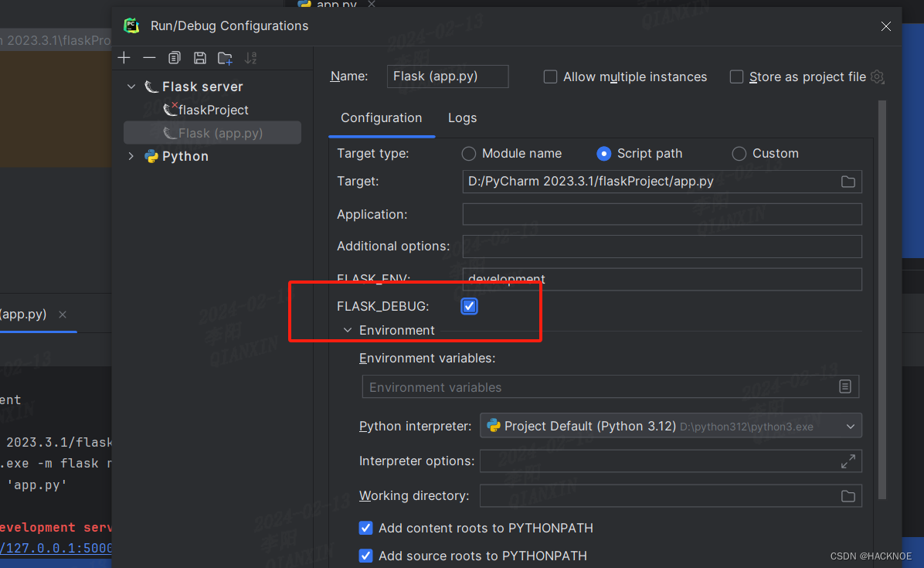Click the FLASK_ENV field showing development

(x=662, y=279)
